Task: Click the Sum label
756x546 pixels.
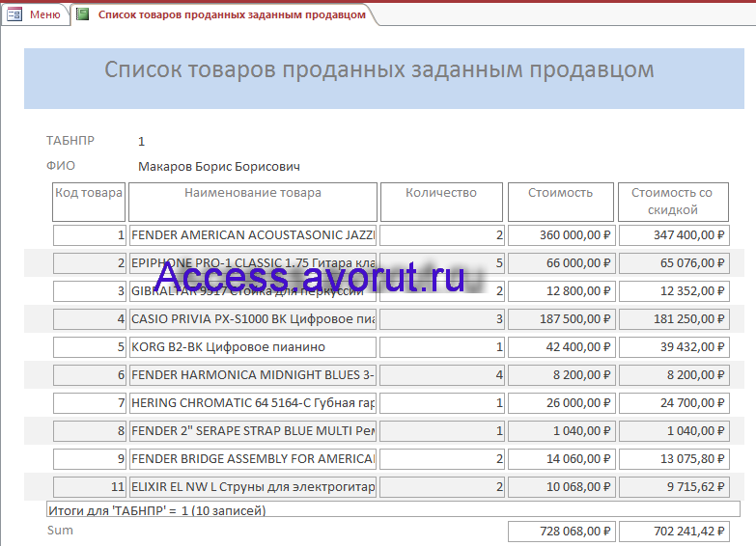Action: click(60, 531)
